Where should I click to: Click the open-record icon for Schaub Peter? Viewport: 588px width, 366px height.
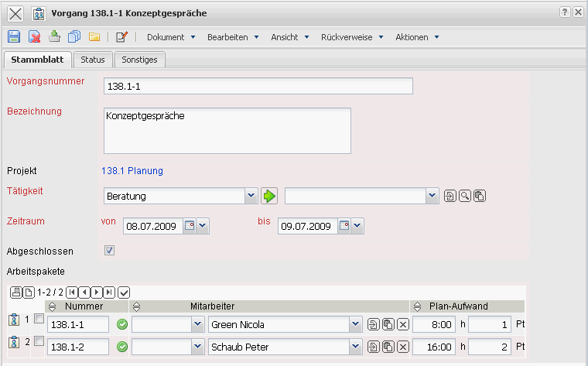click(x=373, y=347)
